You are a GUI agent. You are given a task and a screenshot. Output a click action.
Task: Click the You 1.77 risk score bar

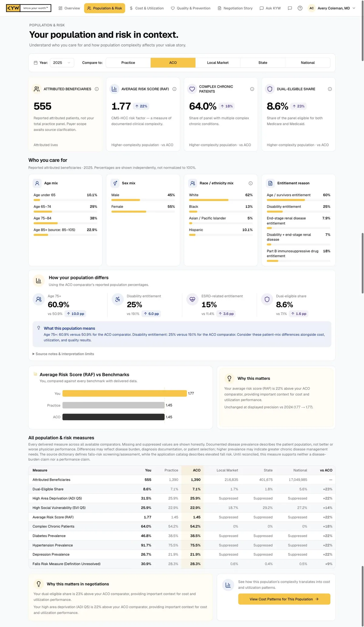pos(125,393)
